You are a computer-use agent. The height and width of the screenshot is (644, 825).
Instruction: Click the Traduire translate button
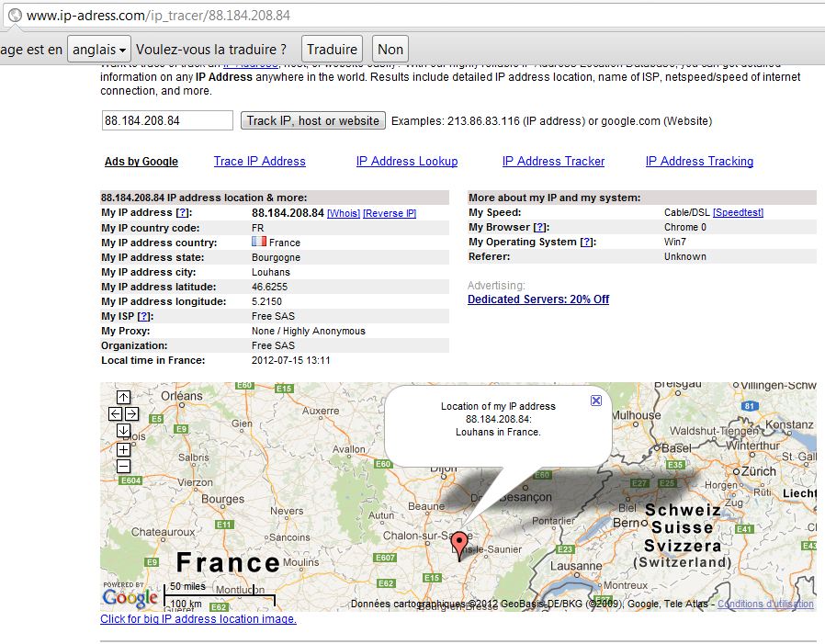332,50
